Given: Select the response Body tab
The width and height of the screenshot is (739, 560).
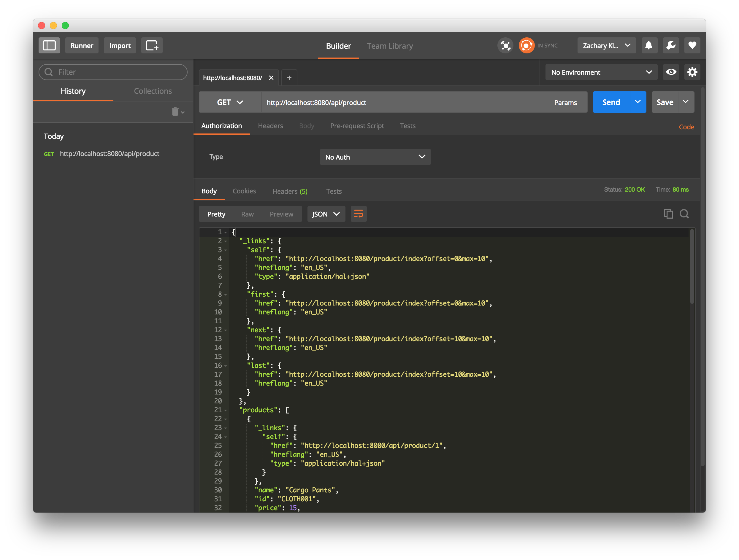Looking at the screenshot, I should 209,191.
